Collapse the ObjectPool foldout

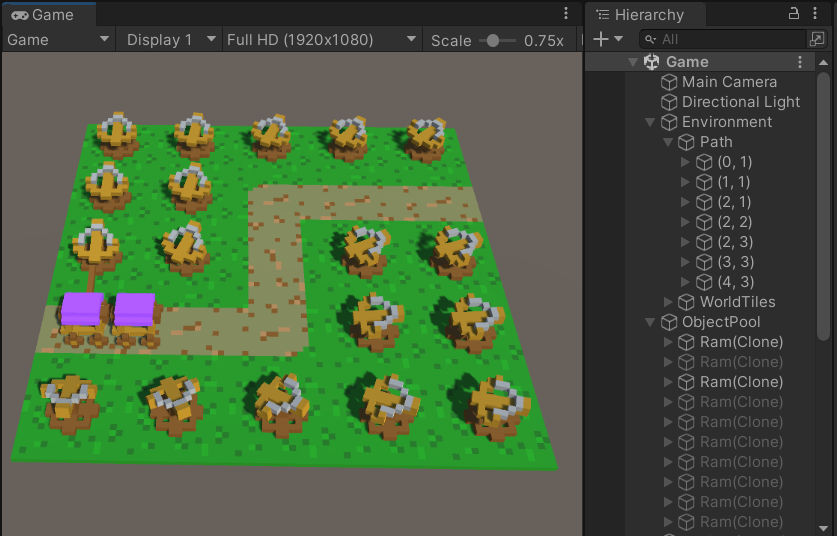point(650,322)
